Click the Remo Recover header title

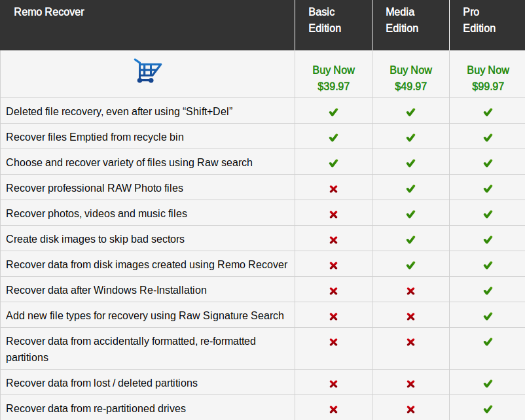[x=49, y=12]
